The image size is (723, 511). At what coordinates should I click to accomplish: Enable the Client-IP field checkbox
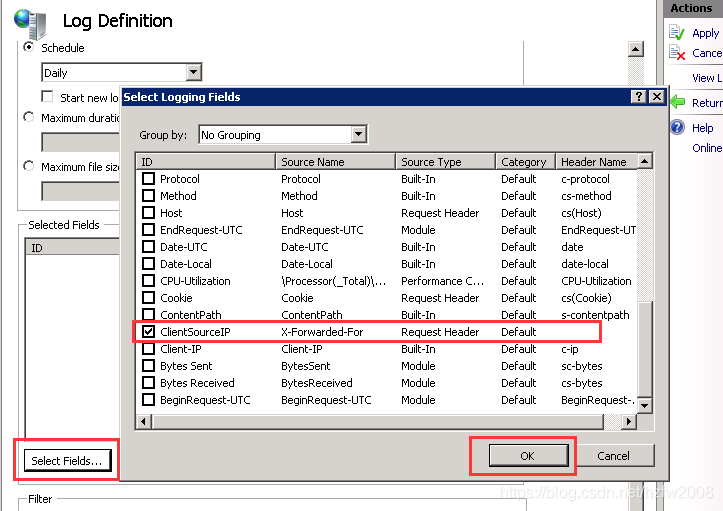(x=148, y=349)
